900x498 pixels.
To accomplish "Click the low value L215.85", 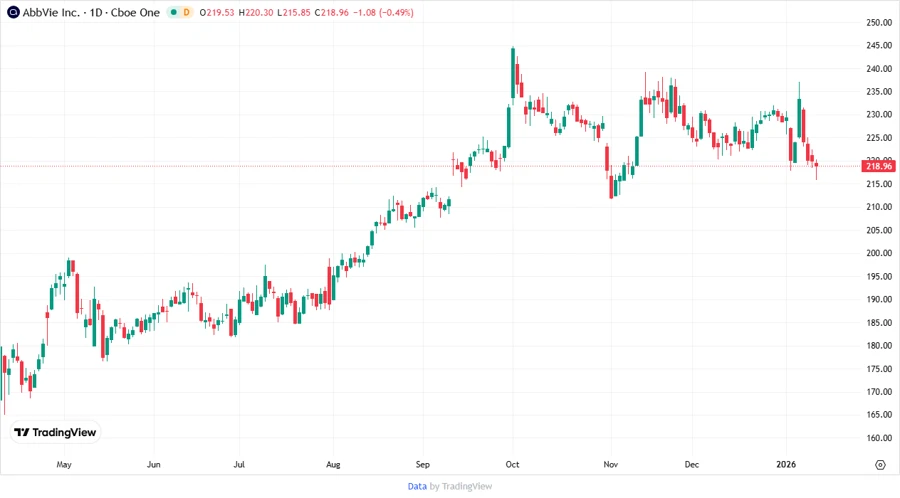I will coord(294,12).
